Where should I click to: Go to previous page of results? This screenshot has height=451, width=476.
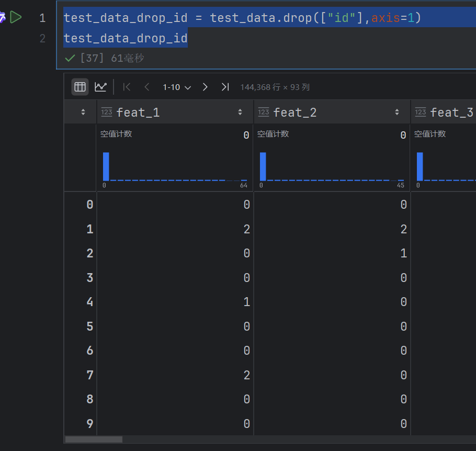(147, 87)
